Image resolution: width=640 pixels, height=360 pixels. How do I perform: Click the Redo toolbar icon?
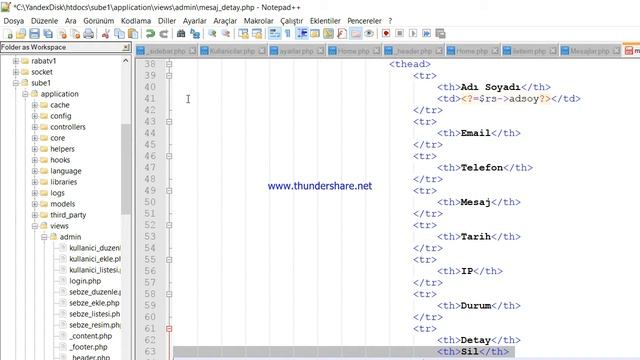pos(164,34)
